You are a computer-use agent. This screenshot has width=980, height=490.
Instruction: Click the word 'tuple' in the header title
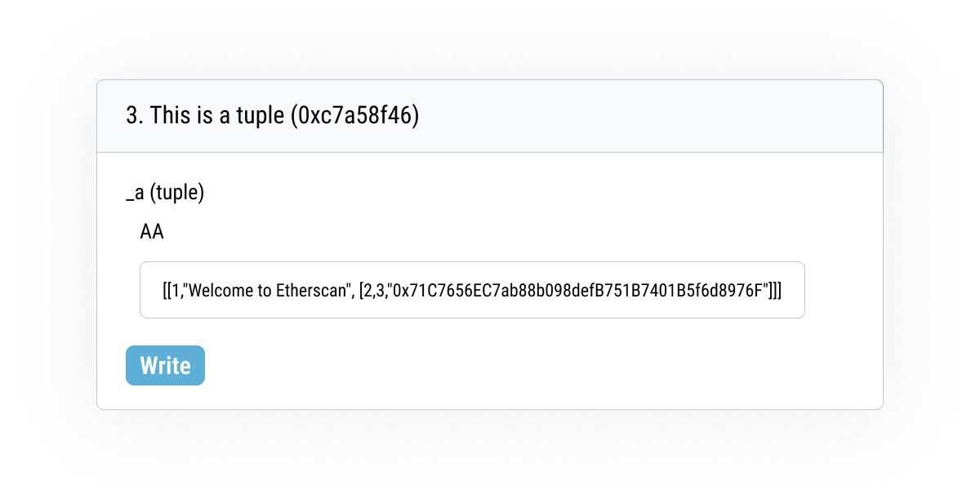coord(256,116)
